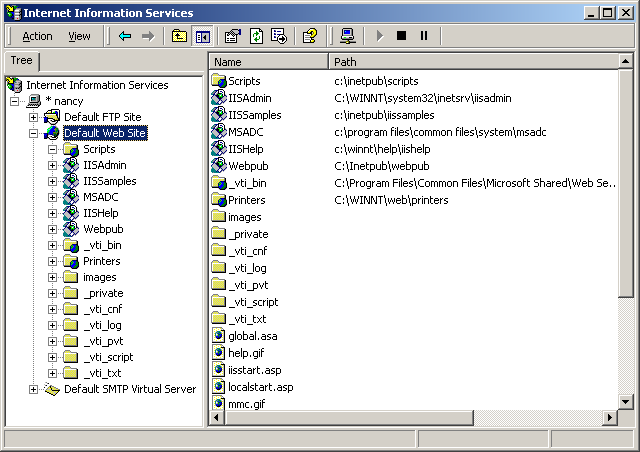Expand the Default FTP Site node
Viewport: 640px width, 452px height.
(x=33, y=117)
